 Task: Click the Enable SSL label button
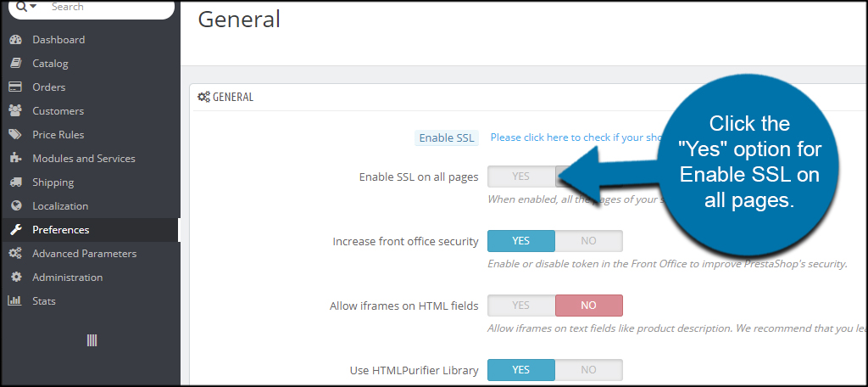tap(446, 138)
